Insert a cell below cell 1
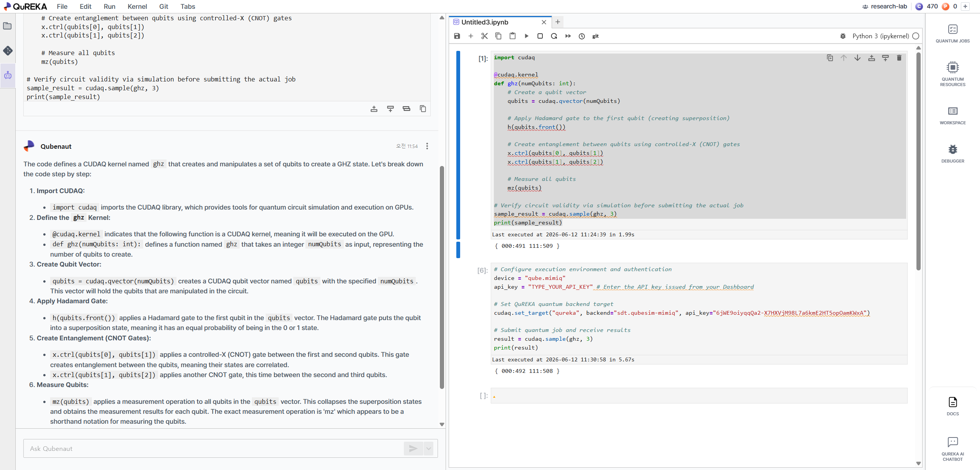 coord(885,58)
